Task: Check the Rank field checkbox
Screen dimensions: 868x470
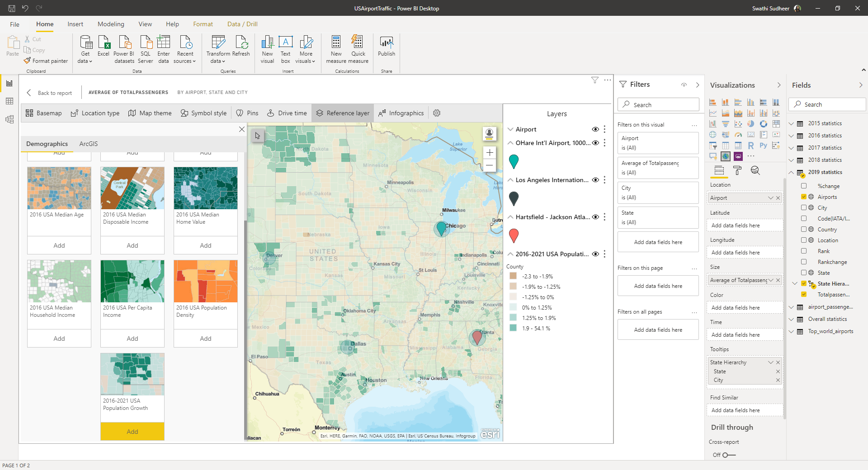Action: coord(804,251)
